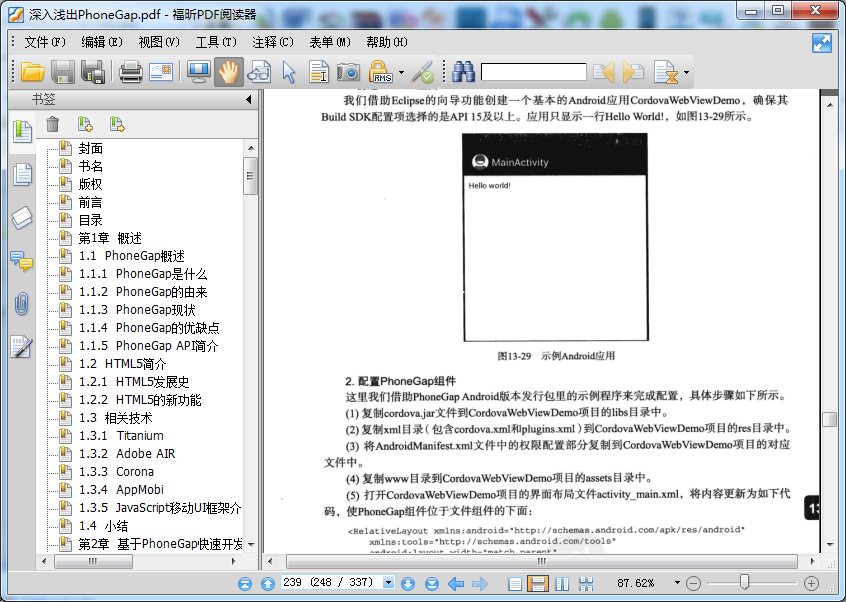Collapse the 书签 panel with the arrow

pos(248,99)
